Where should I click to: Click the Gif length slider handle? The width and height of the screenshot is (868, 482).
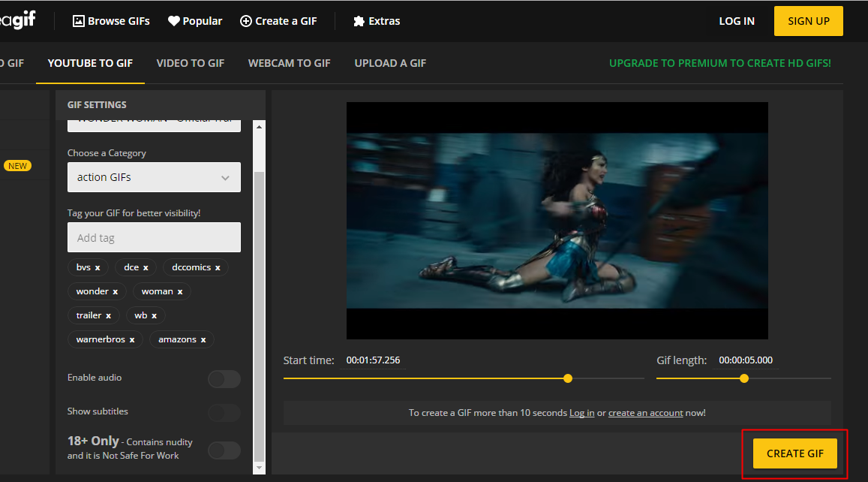(744, 378)
